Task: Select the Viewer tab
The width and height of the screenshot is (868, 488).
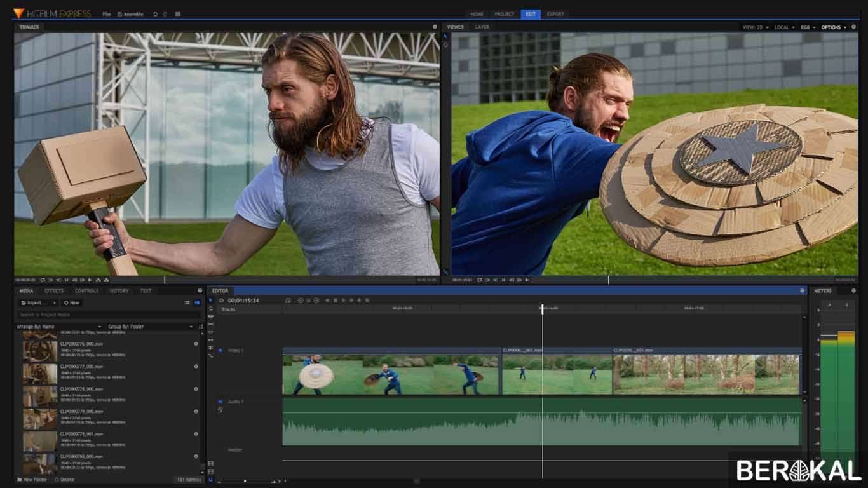Action: point(456,27)
